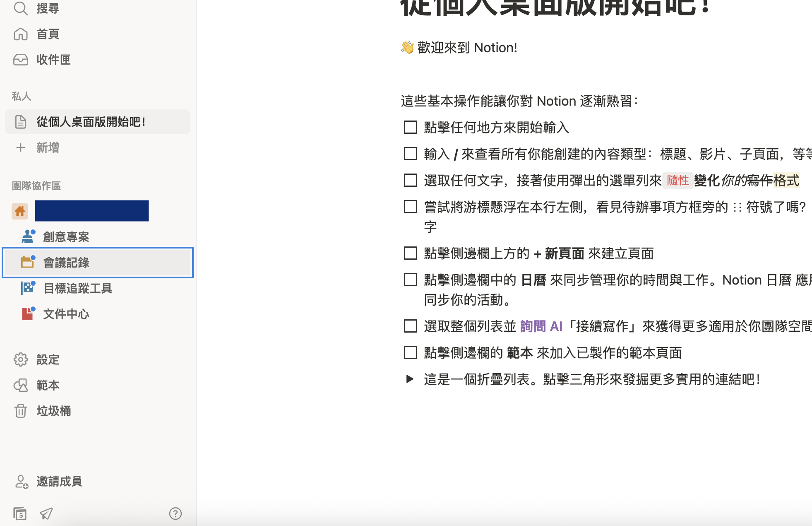
Task: Open the Home (首頁) icon
Action: (x=20, y=34)
